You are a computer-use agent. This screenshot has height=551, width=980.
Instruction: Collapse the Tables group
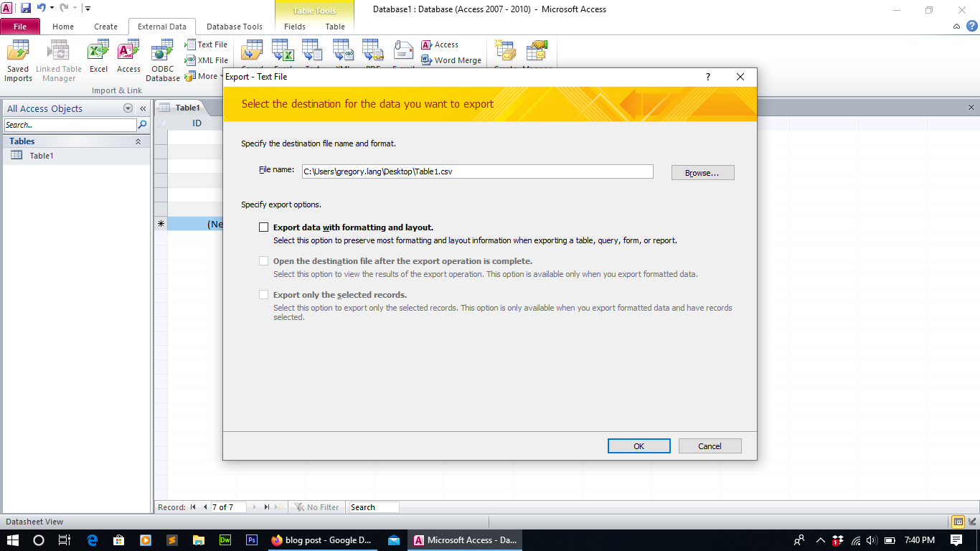click(138, 141)
